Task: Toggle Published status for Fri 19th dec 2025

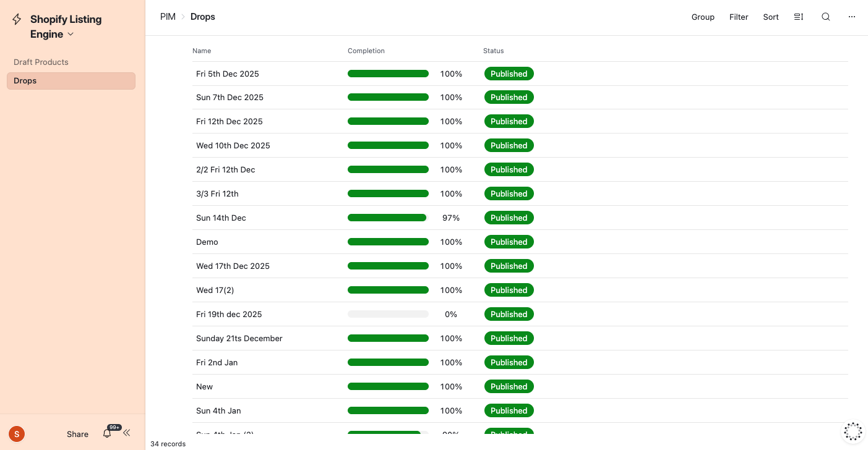Action: (x=509, y=314)
